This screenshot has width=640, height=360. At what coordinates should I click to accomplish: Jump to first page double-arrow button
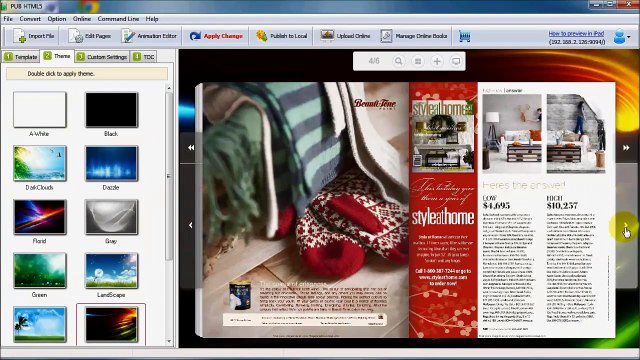[191, 148]
